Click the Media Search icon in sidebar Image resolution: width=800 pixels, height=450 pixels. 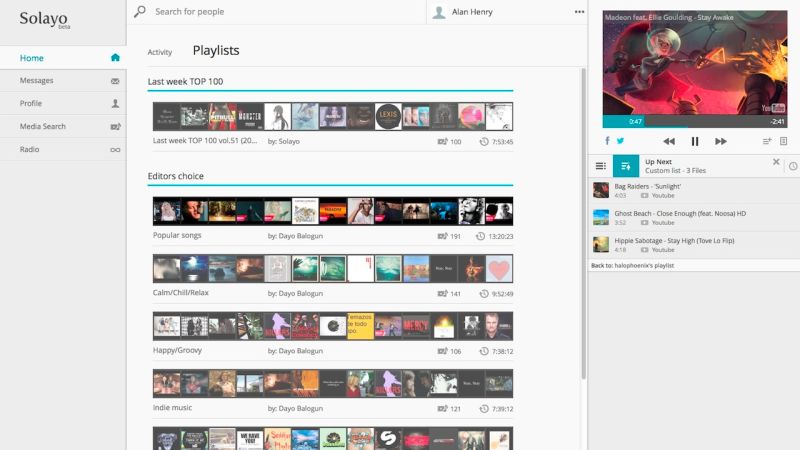click(x=115, y=127)
